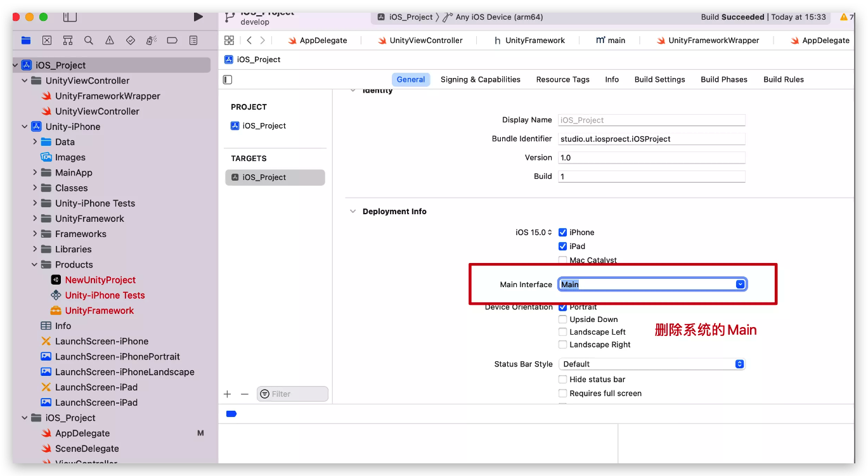Toggle the iPhone checkbox
Screen dimensions: 868x476
tap(562, 233)
